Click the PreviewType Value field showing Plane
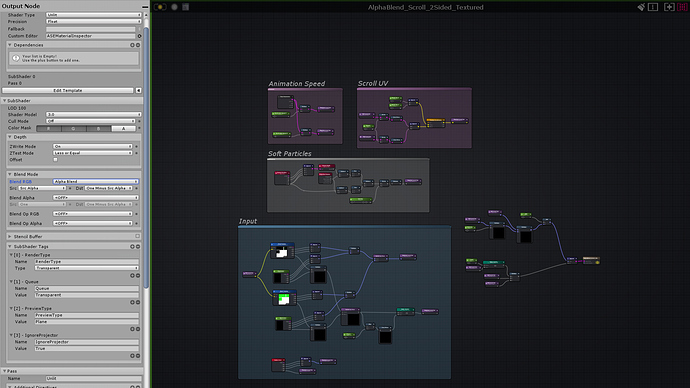 87,322
